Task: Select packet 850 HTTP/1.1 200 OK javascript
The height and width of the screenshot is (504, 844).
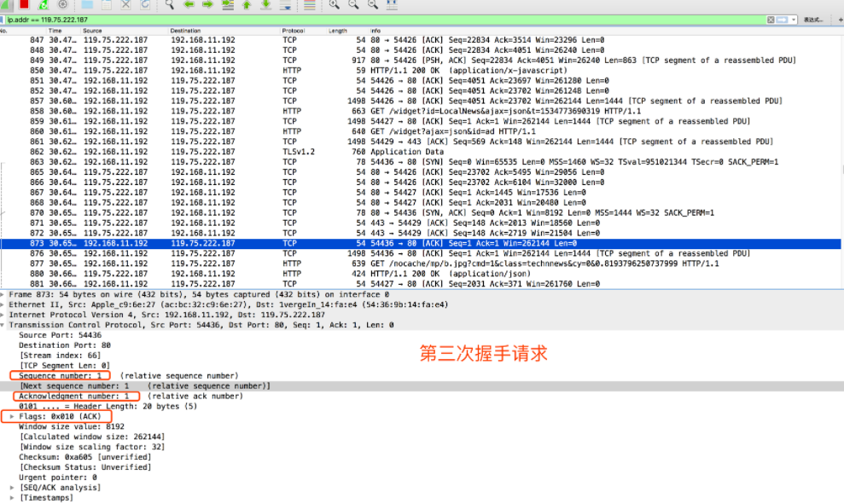Action: (x=420, y=71)
